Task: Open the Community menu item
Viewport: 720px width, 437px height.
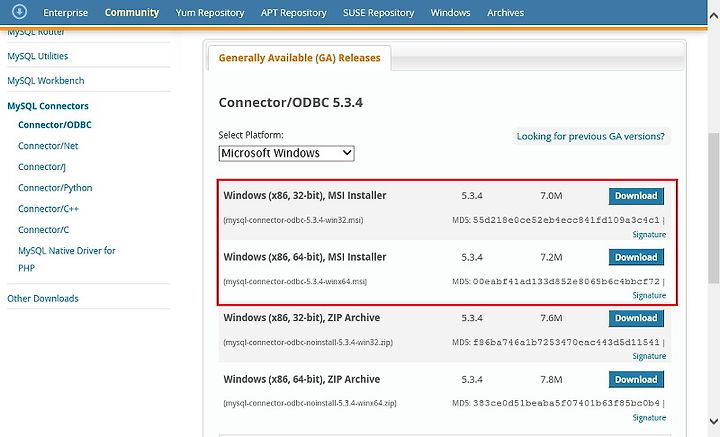Action: point(132,13)
